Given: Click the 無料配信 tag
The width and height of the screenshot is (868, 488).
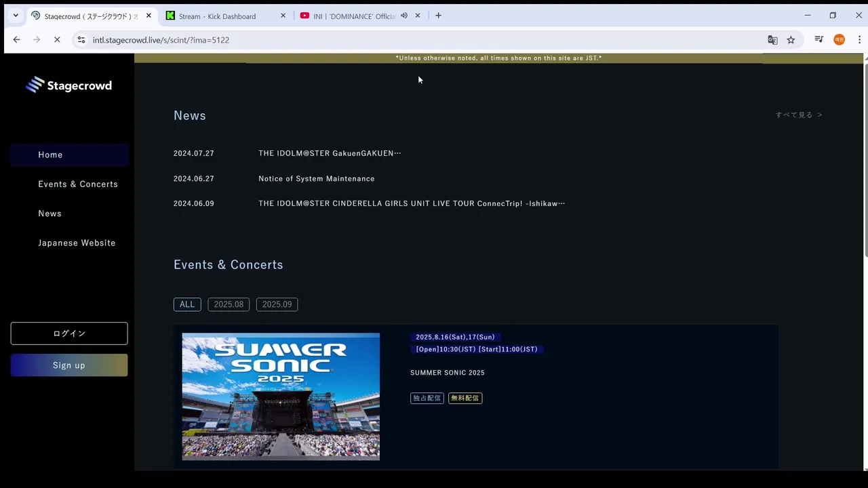Looking at the screenshot, I should [x=465, y=398].
